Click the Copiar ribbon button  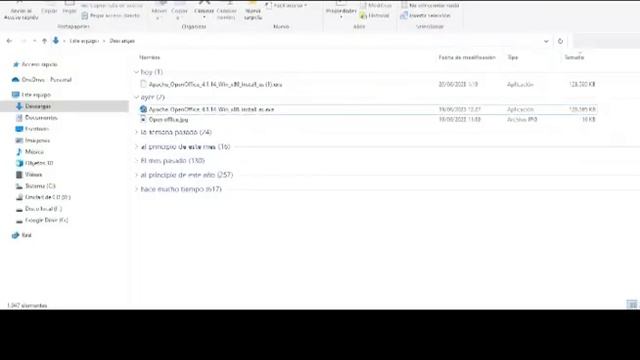(x=49, y=8)
